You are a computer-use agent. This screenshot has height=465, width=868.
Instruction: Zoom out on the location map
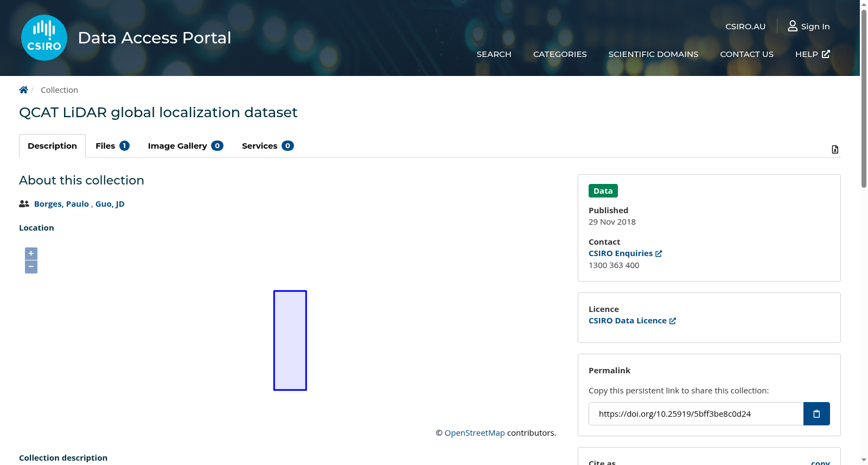[31, 267]
